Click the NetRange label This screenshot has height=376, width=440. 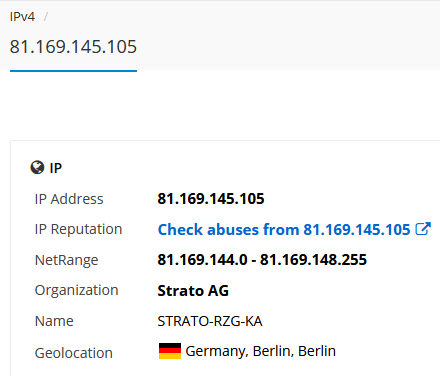(66, 260)
